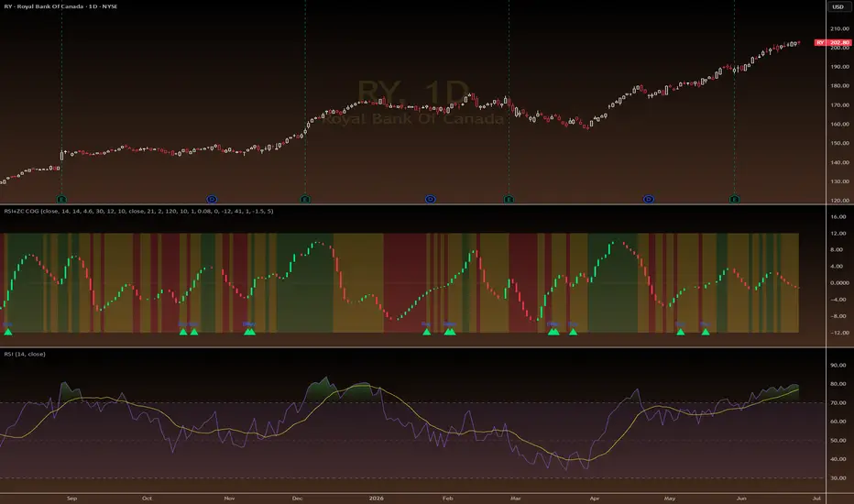Click the buy triangle just before February

[426, 332]
